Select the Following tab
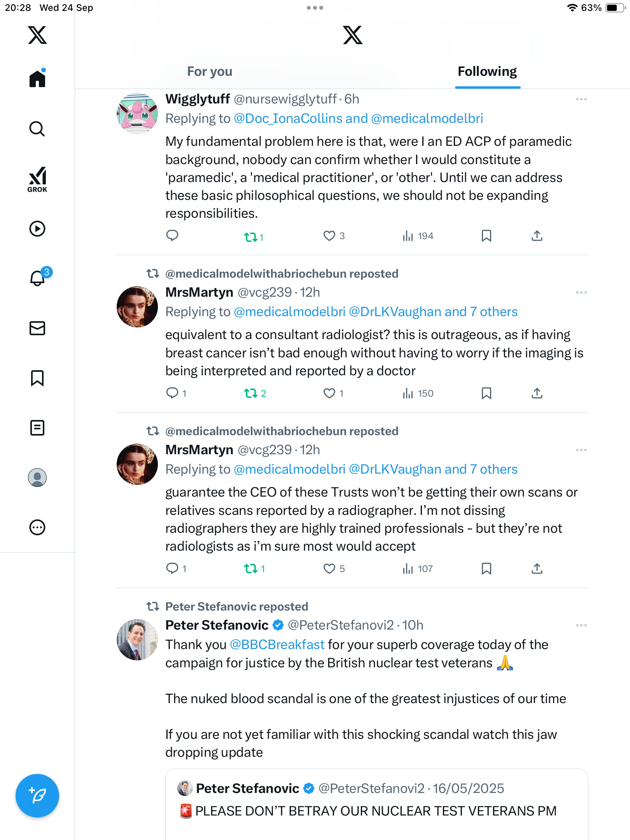 point(487,72)
